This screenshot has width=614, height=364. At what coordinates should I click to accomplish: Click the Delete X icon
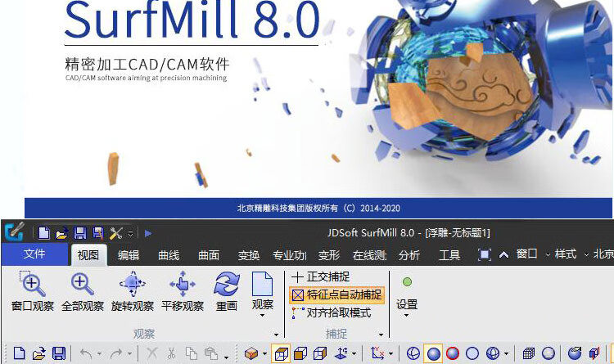[x=152, y=353]
